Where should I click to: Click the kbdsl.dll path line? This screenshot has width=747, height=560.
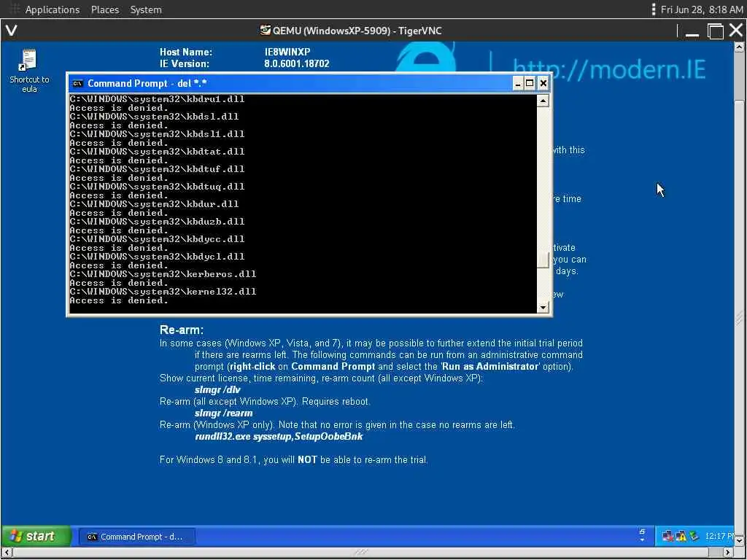(155, 117)
